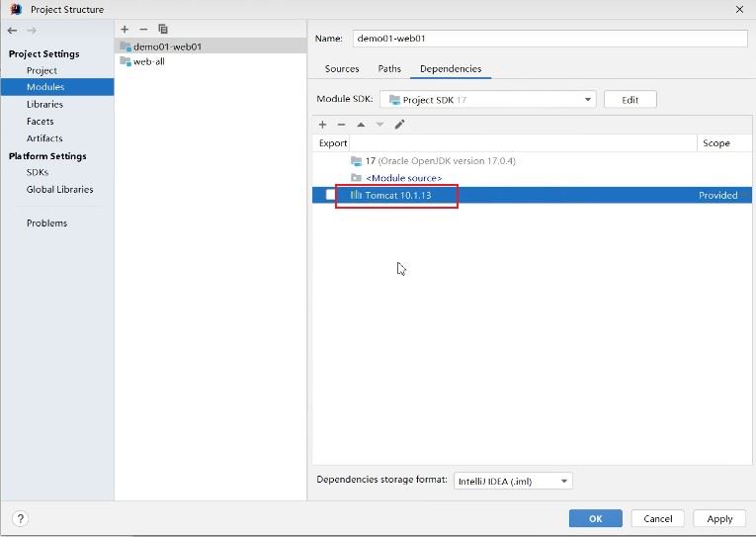Switch to the Paths tab

pos(389,69)
